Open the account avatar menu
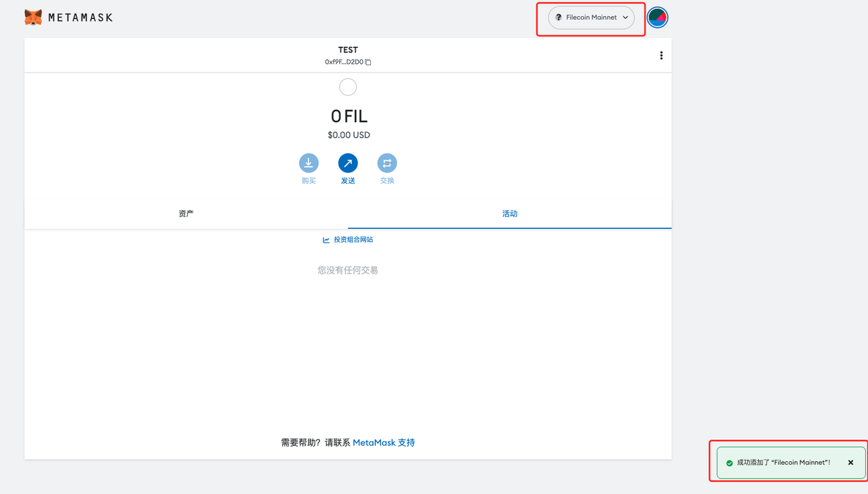This screenshot has height=494, width=868. [x=658, y=18]
